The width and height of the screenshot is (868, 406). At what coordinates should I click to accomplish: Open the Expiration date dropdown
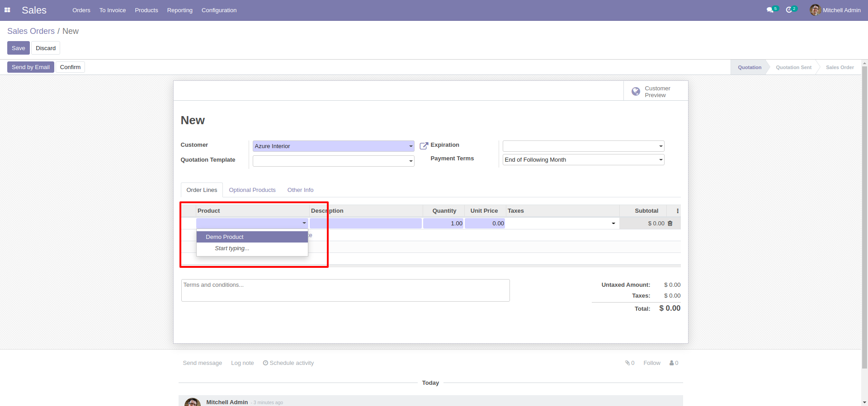coord(660,146)
